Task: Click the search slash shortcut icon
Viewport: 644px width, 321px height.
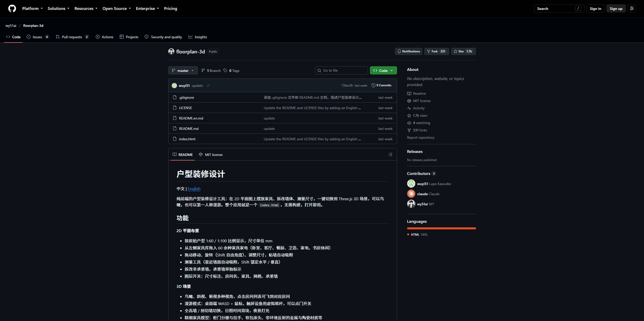Action: (x=578, y=8)
